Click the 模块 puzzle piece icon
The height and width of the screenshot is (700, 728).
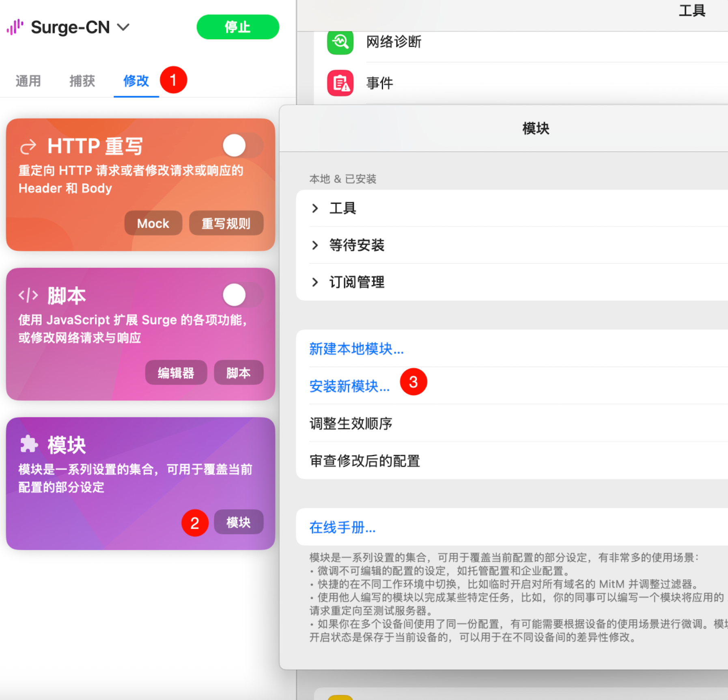tap(29, 444)
